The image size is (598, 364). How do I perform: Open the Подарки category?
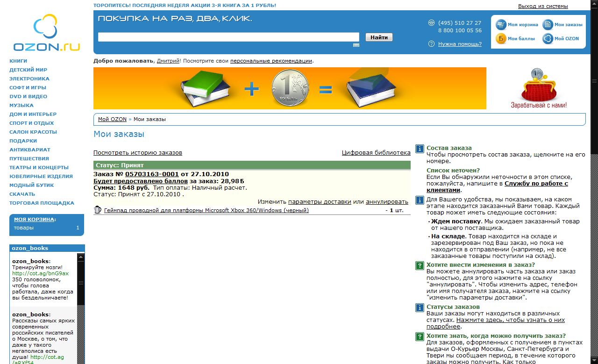pos(23,141)
